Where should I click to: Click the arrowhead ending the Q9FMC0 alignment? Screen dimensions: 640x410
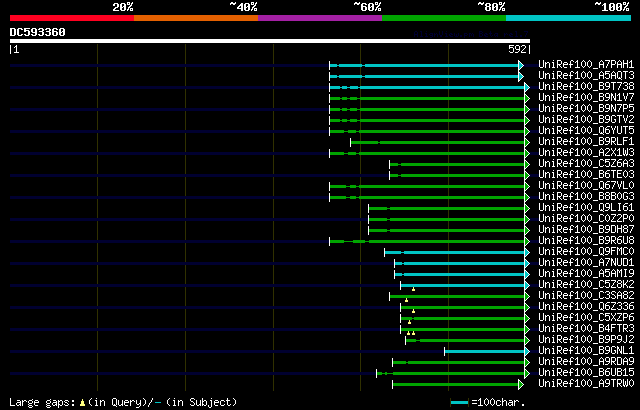(527, 253)
